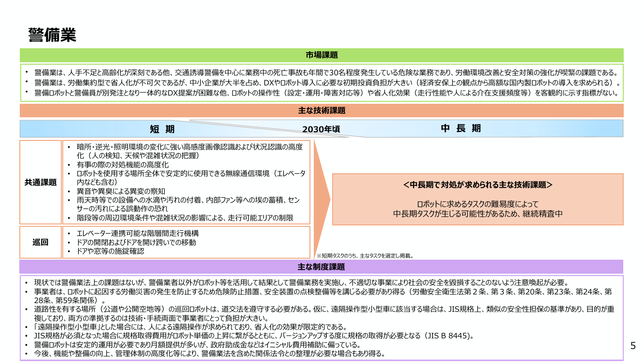Click the footnote ※短期タスクのうち、主なタスクを選定し掲載。
The width and height of the screenshot is (644, 362).
click(364, 256)
